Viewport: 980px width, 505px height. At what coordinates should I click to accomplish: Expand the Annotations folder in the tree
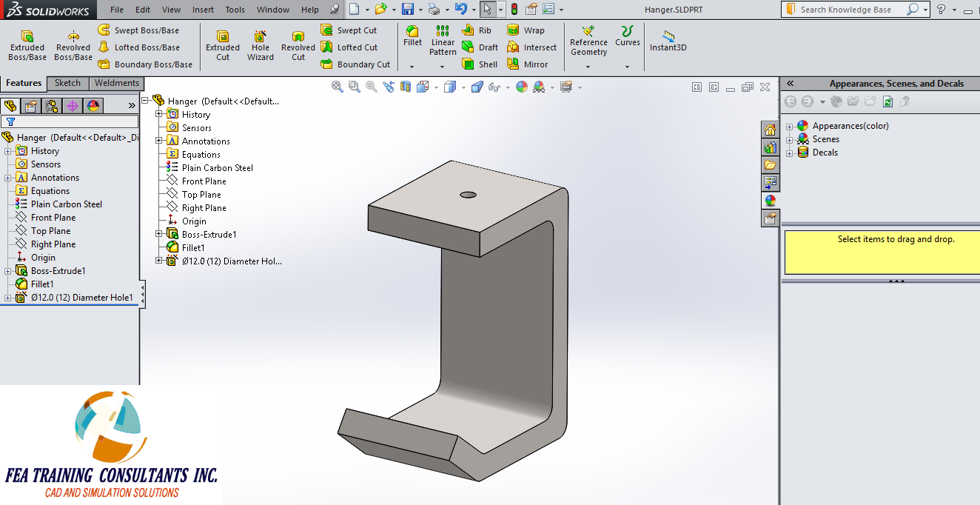tap(7, 177)
